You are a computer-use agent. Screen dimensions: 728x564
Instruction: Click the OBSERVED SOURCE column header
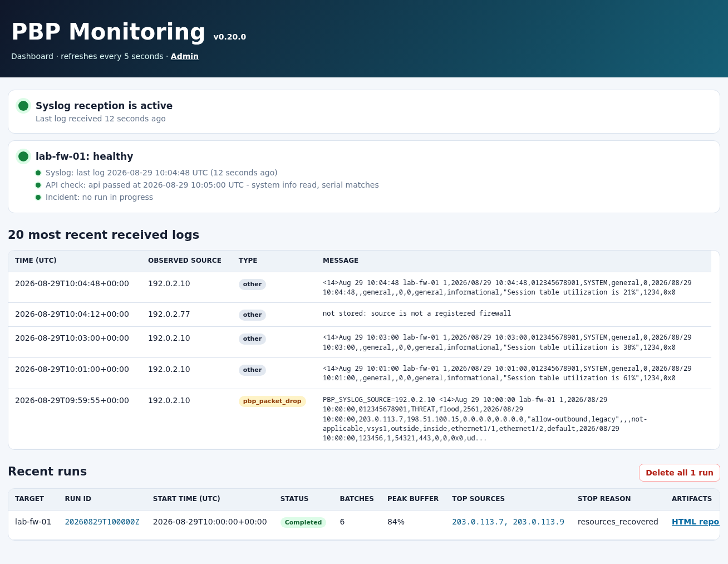click(185, 261)
